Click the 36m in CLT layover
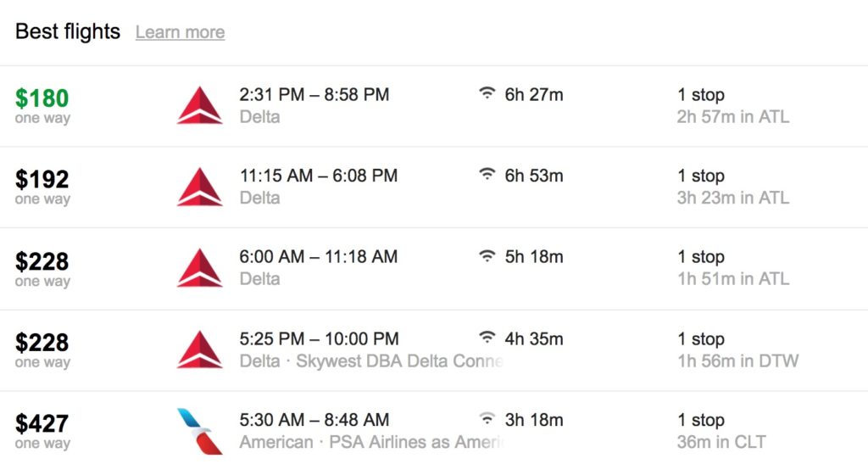The image size is (868, 464). [x=721, y=442]
